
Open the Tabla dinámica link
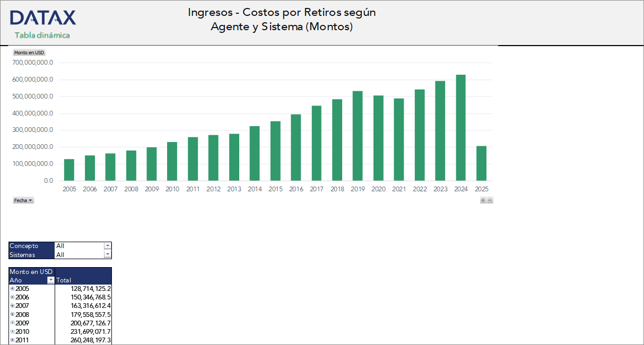(x=42, y=35)
